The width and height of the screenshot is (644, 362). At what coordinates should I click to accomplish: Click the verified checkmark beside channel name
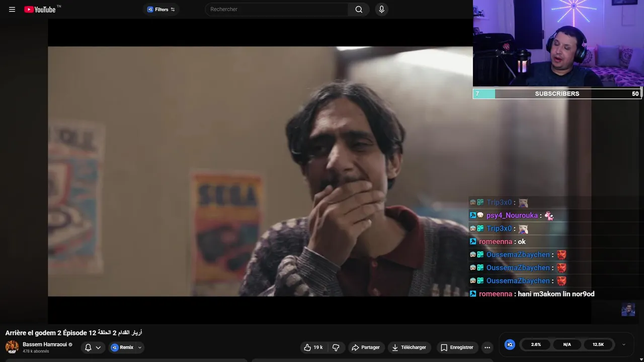tap(70, 344)
